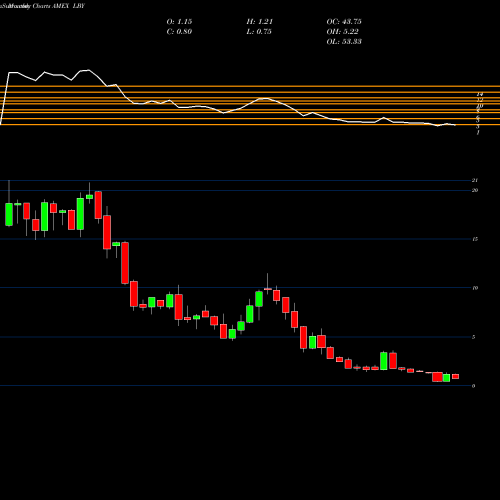The image size is (500, 500).
Task: Click the candlestick price axis label '20'
Action: coord(475,190)
